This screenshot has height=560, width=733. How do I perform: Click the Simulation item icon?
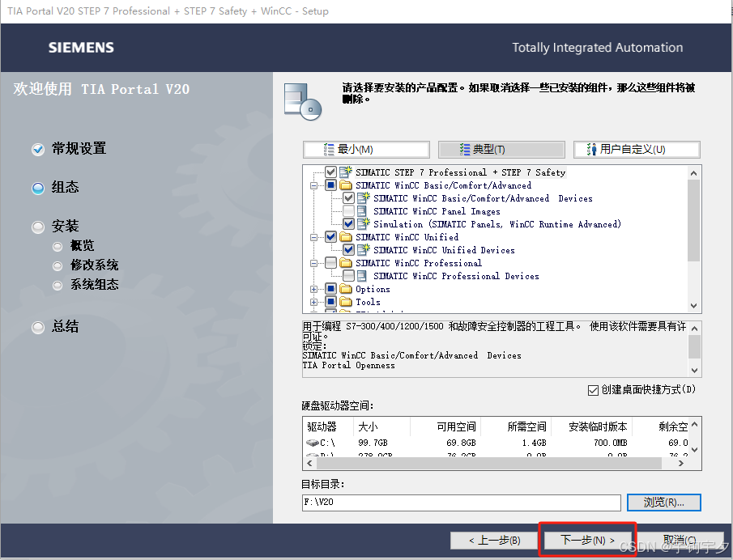[364, 223]
